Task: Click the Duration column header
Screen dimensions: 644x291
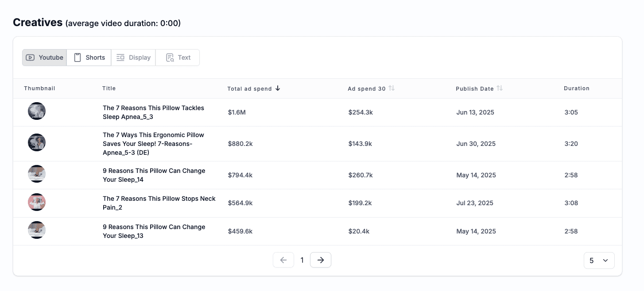Action: tap(576, 88)
